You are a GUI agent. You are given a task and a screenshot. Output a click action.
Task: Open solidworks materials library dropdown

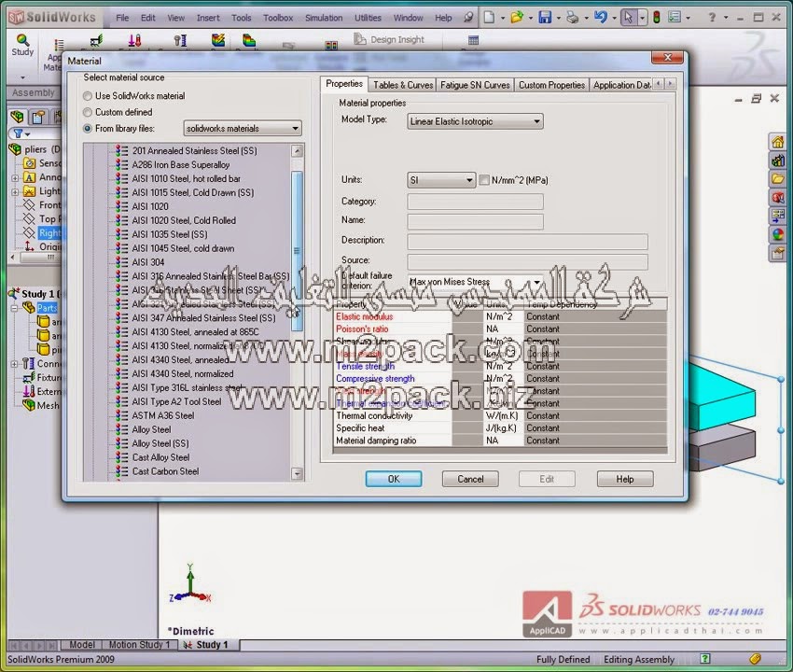click(243, 129)
